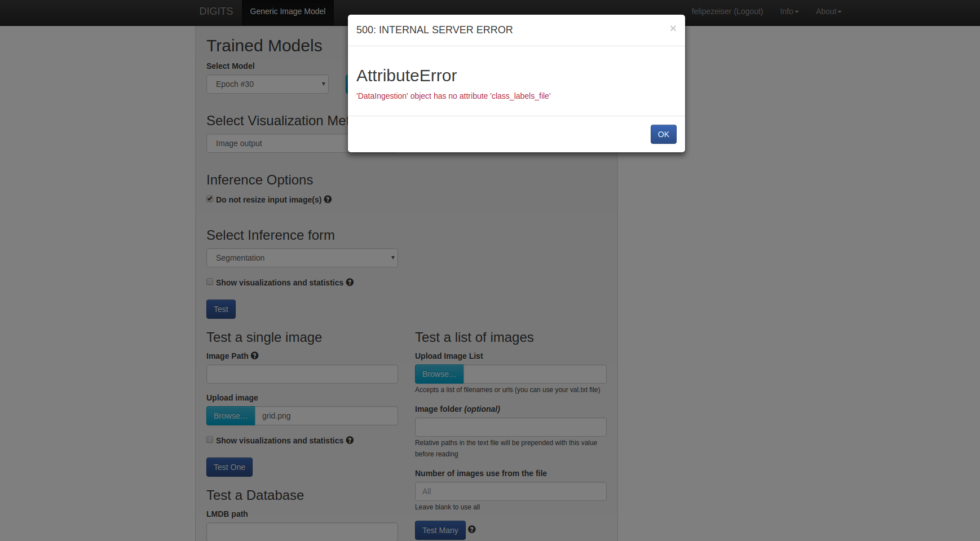980x541 pixels.
Task: Click the Test Many button
Action: 440,530
